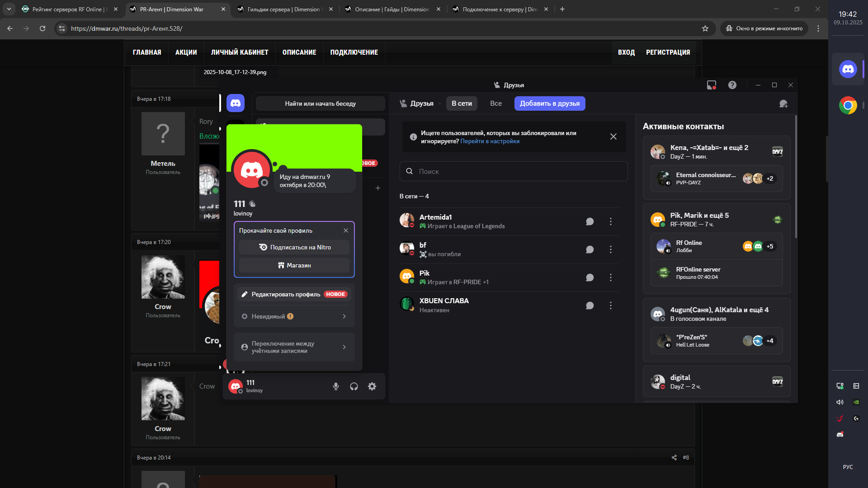868x488 pixels.
Task: Select 'В сети' friends tab
Action: [462, 103]
